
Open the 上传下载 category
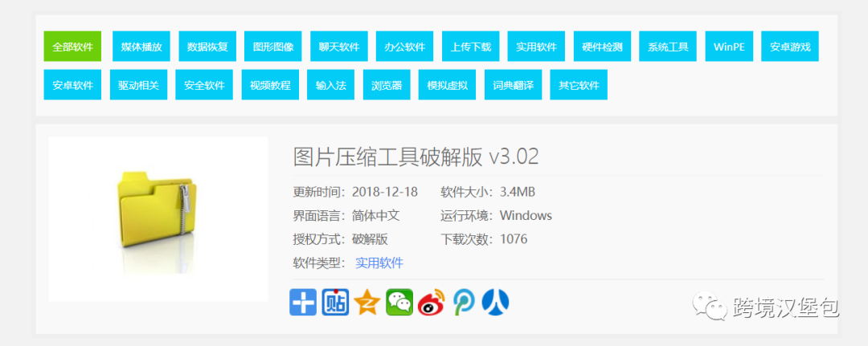[470, 47]
